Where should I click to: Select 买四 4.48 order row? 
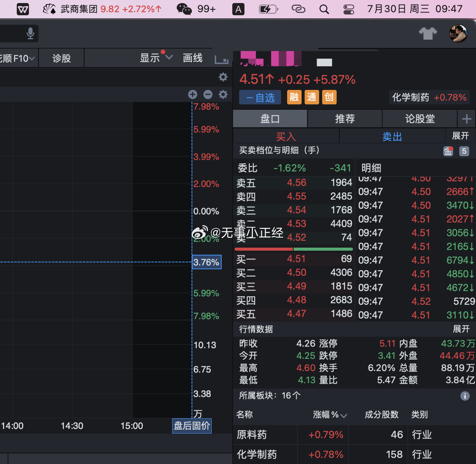pos(294,300)
